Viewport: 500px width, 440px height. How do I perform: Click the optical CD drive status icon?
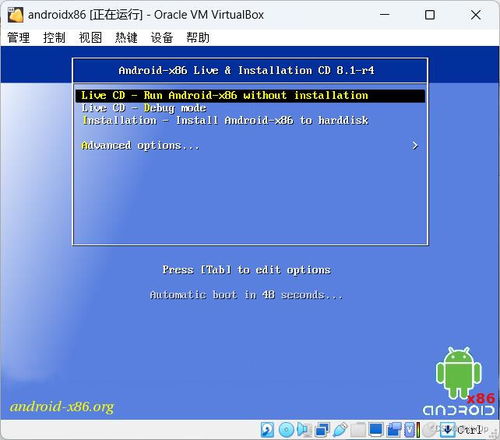point(286,429)
